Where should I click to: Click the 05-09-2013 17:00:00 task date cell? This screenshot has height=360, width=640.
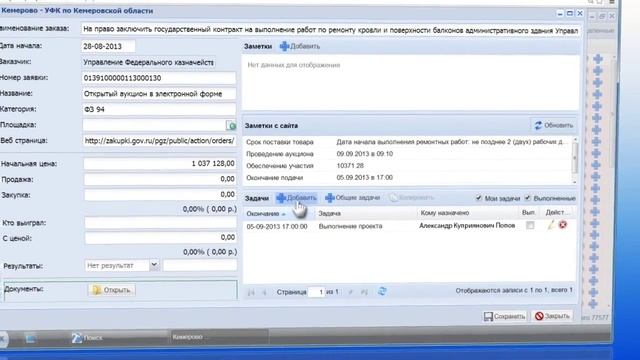(x=277, y=226)
